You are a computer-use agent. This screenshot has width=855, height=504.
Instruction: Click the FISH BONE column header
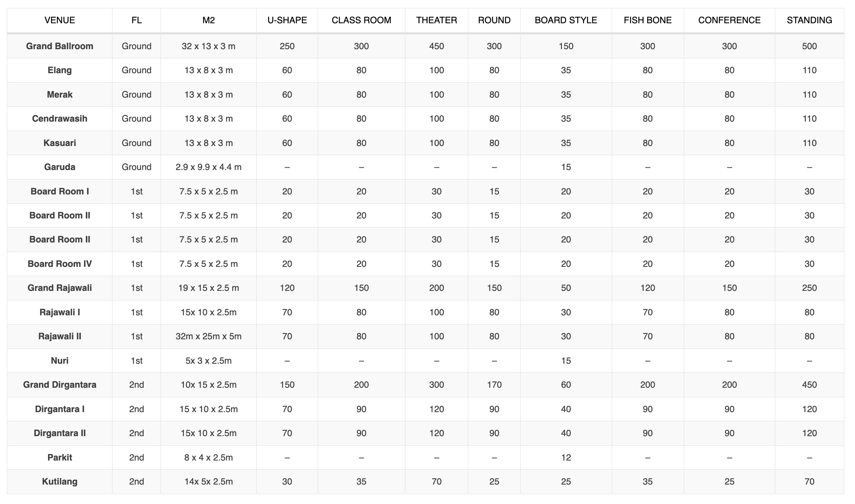648,20
